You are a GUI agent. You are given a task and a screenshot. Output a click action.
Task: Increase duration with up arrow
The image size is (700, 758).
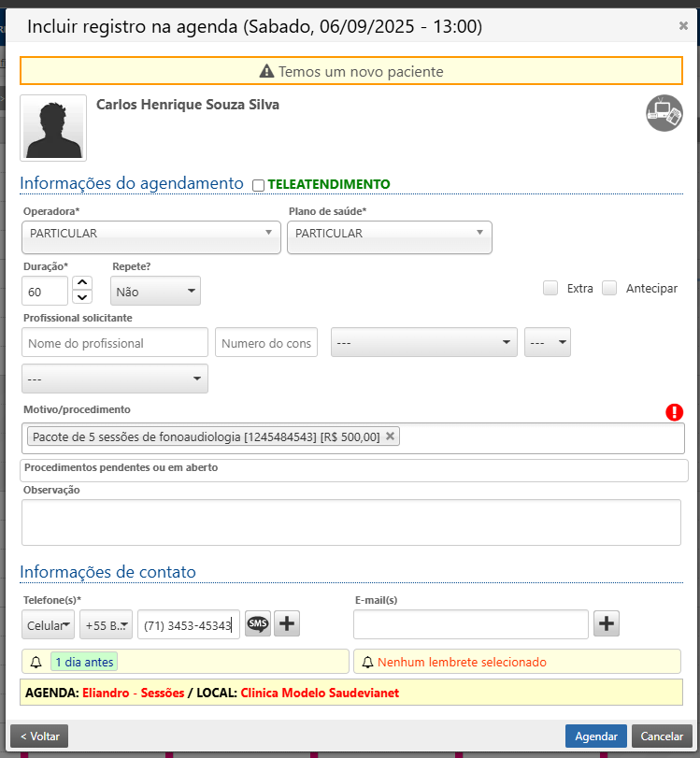coord(82,282)
